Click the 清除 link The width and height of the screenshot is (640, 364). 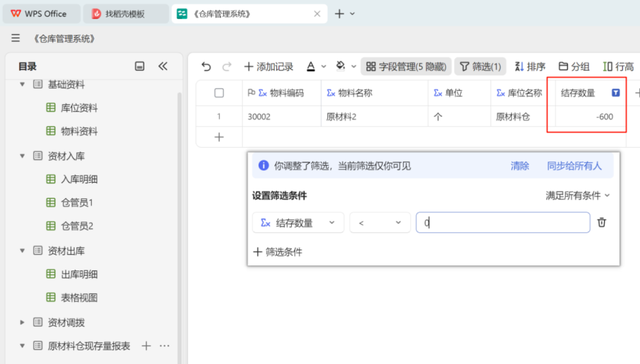pos(520,166)
